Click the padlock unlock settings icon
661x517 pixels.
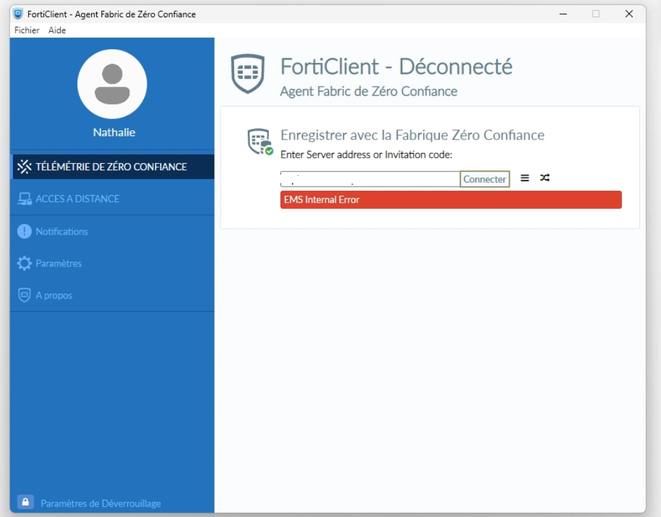(25, 502)
